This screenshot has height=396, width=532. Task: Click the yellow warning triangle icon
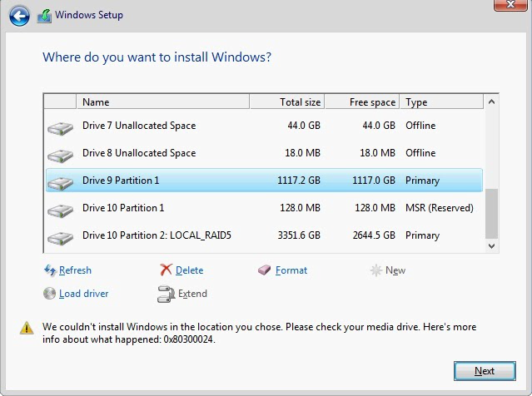27,328
